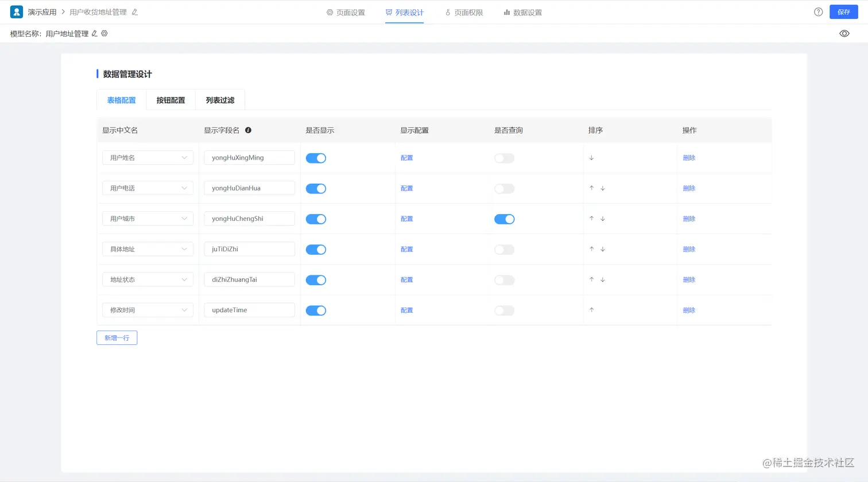Click the juTiDiZhi field name input

click(249, 249)
